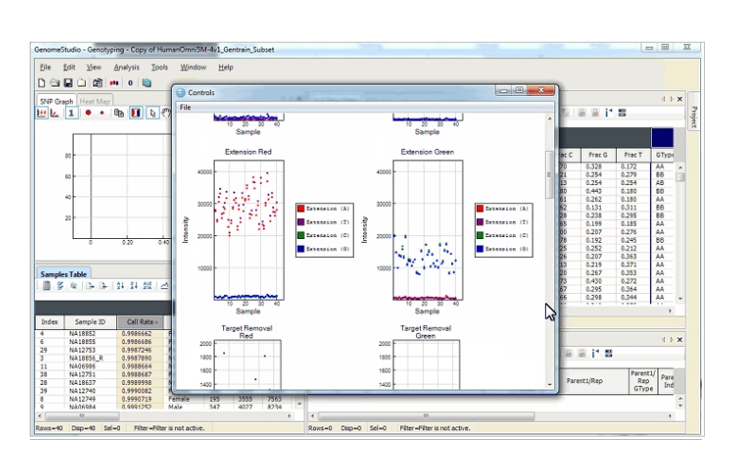Click the copy plot icon in SNP Graph toolbar
Screen dimensions: 736x475
[x=119, y=113]
